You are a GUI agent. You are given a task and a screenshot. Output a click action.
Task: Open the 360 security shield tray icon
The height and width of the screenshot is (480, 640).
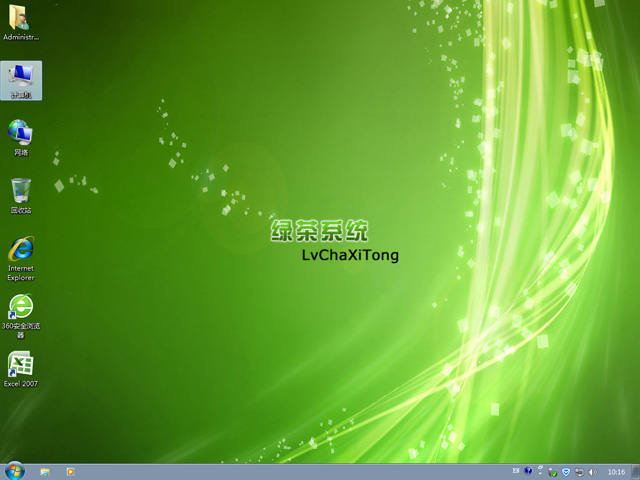tap(566, 471)
